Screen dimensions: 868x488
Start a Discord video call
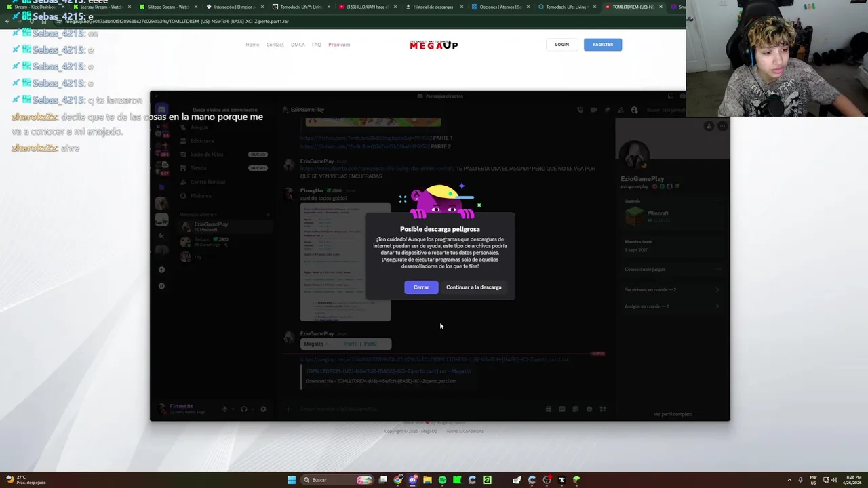tap(593, 110)
